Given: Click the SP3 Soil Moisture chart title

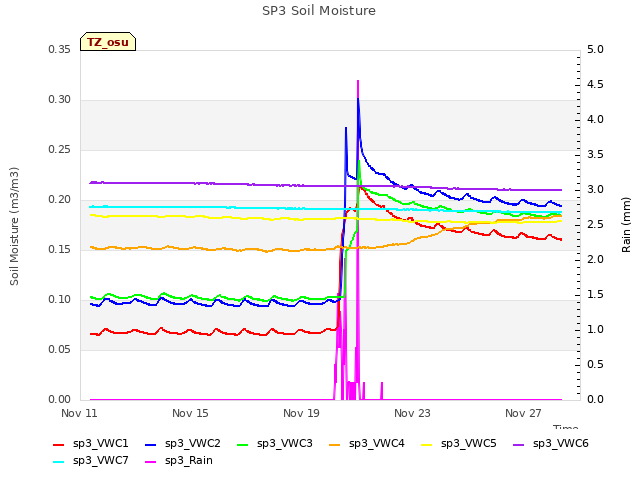Looking at the screenshot, I should click(x=319, y=11).
